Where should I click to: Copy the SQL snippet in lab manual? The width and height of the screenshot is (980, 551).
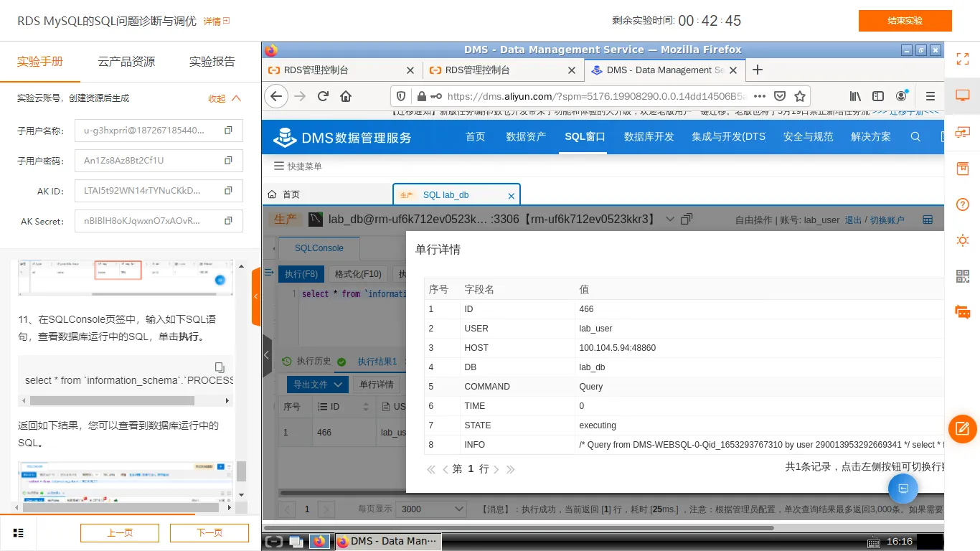220,367
